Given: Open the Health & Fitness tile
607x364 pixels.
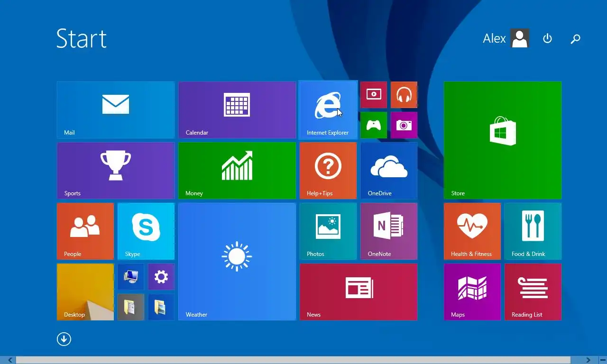Looking at the screenshot, I should coord(472,231).
